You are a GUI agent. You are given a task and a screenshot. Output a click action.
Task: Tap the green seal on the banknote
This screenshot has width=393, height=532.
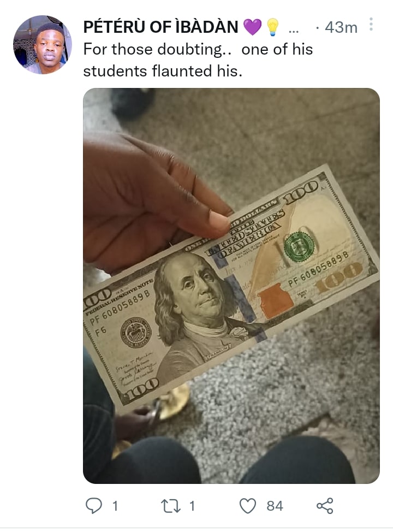(299, 247)
